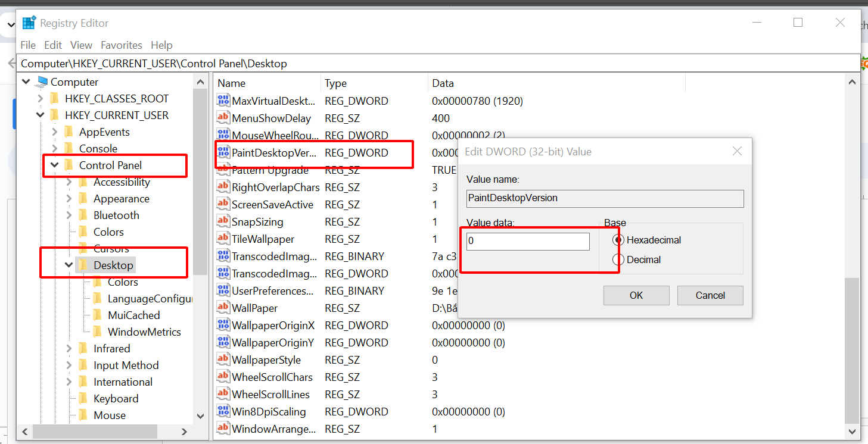Select the LanguageConfigu... subkey
The image size is (868, 444).
click(151, 299)
